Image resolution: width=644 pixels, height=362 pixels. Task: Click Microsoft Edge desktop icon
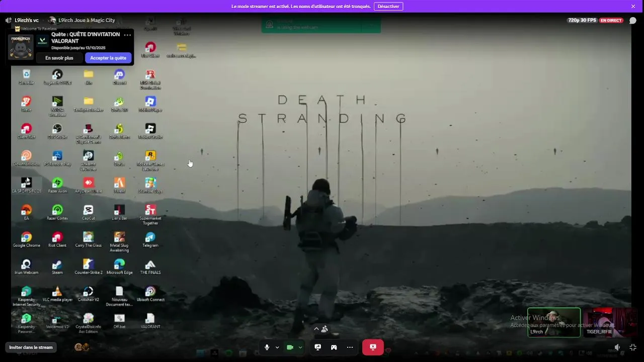pos(119,267)
